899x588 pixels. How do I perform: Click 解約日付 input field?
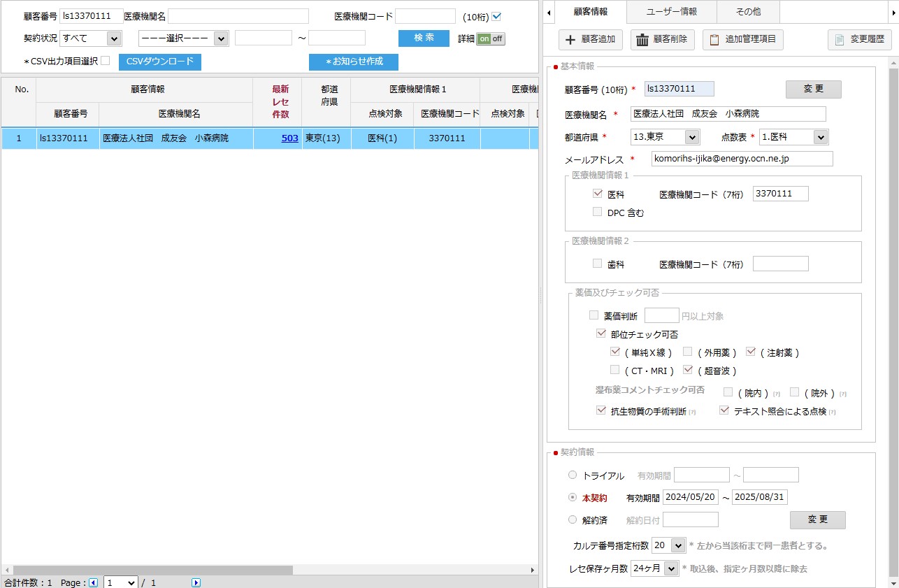[691, 519]
